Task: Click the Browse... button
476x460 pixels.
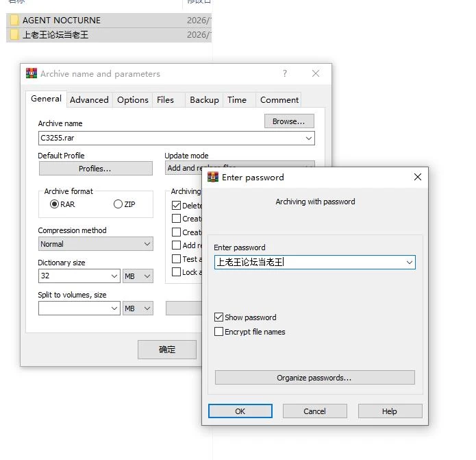Action: (289, 121)
